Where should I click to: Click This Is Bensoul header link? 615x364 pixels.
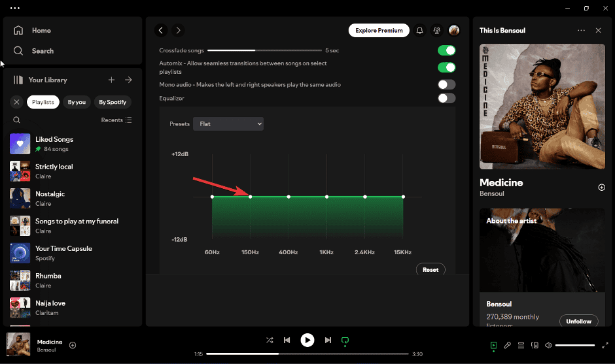(502, 30)
